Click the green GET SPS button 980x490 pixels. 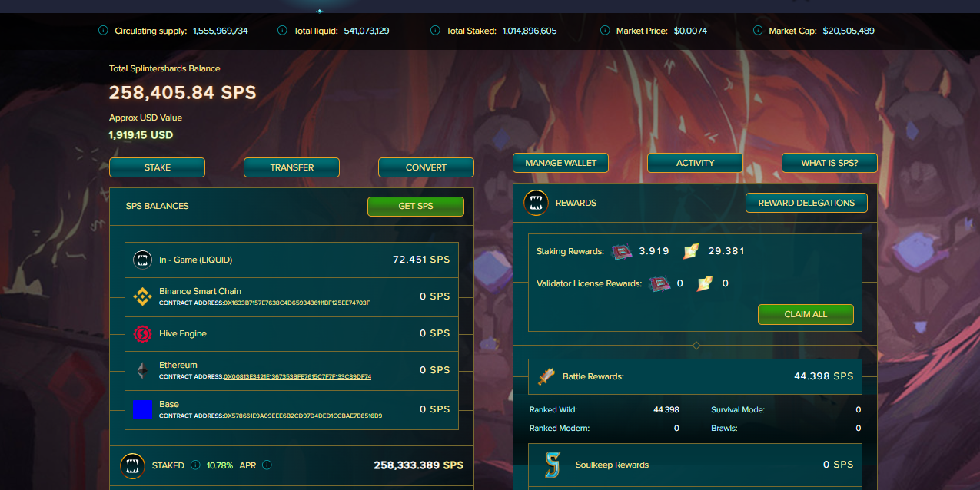pyautogui.click(x=416, y=206)
